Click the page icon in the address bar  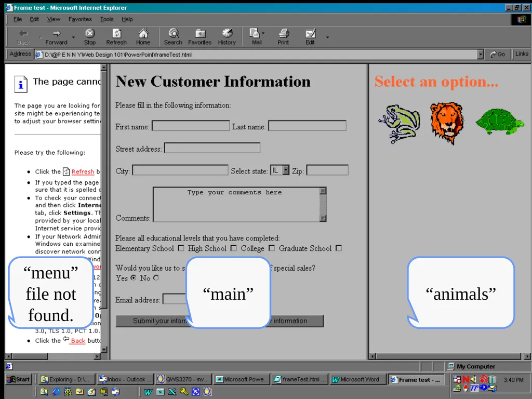[39, 55]
